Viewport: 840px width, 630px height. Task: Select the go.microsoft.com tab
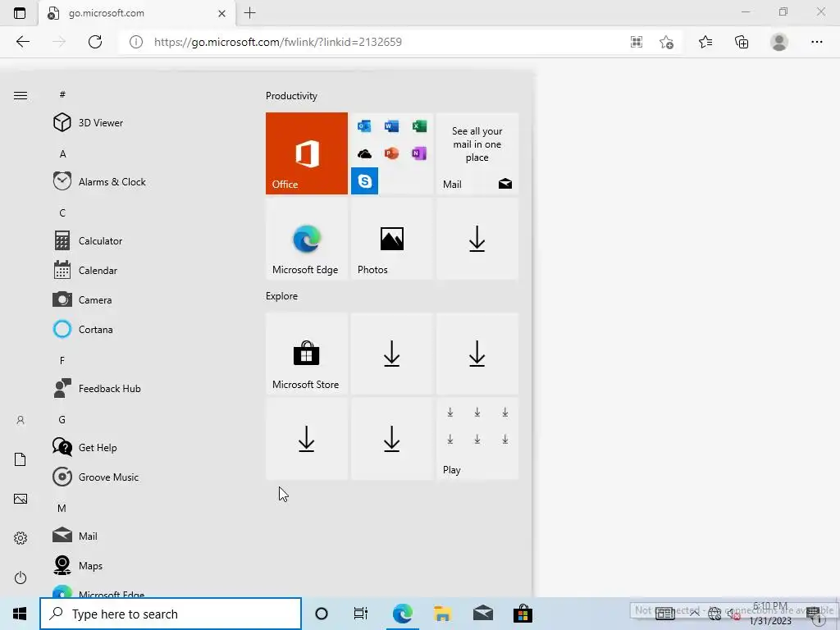[x=137, y=13]
